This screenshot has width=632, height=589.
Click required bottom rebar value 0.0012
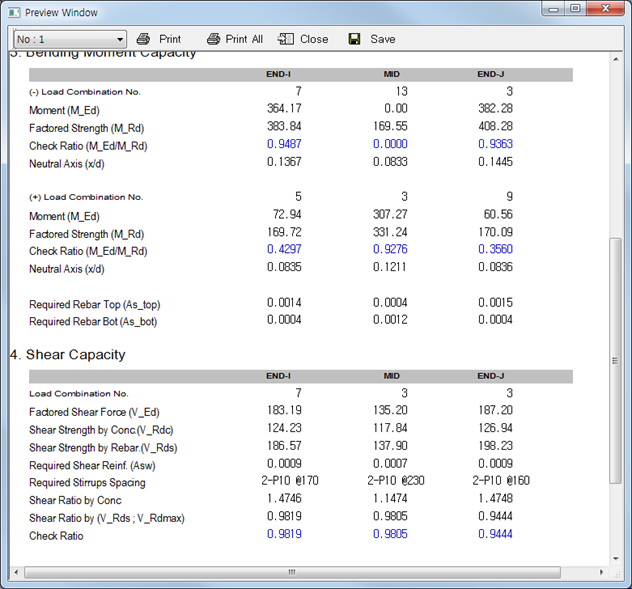(390, 320)
